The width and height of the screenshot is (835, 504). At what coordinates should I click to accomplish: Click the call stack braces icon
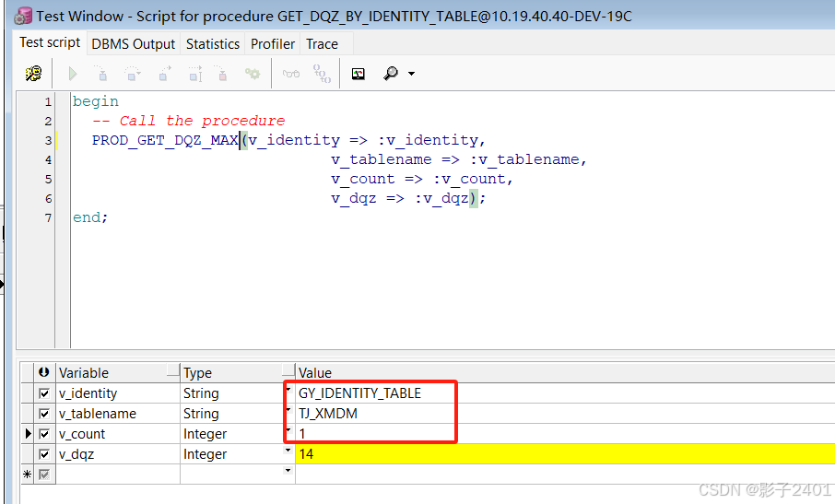322,74
